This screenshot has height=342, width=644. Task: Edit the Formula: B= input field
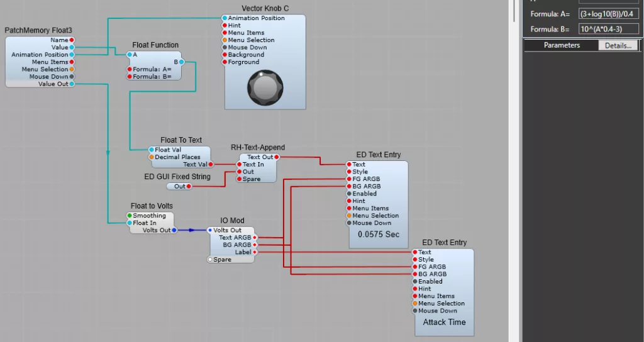[608, 29]
